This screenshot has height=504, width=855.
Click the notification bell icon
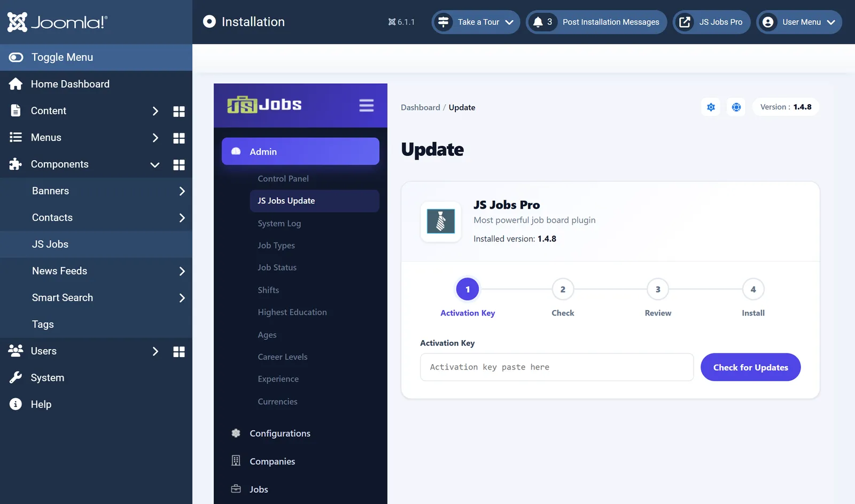[x=538, y=22]
